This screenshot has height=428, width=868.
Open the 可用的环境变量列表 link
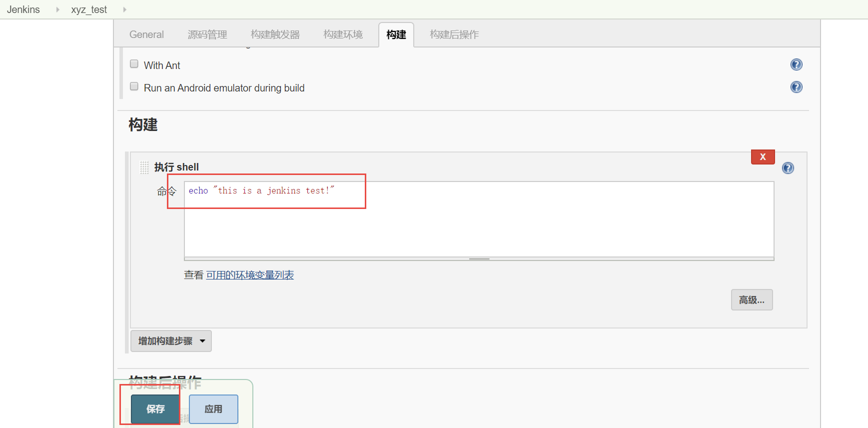pos(250,275)
